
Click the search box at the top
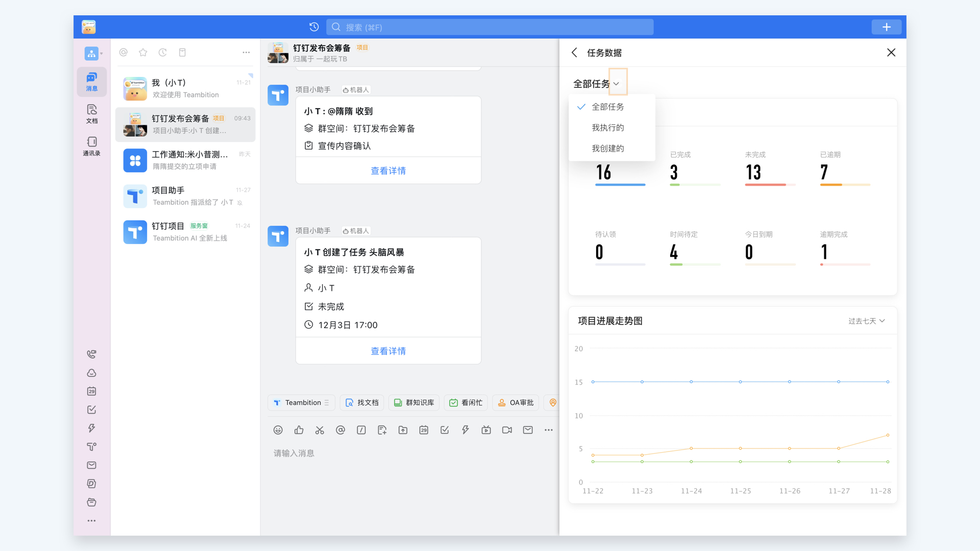(x=489, y=27)
